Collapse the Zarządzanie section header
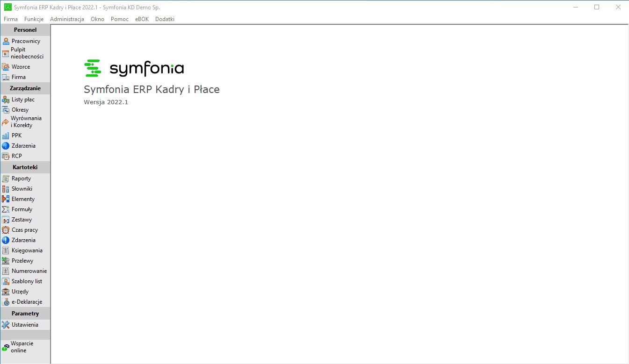The image size is (629, 364). point(25,88)
